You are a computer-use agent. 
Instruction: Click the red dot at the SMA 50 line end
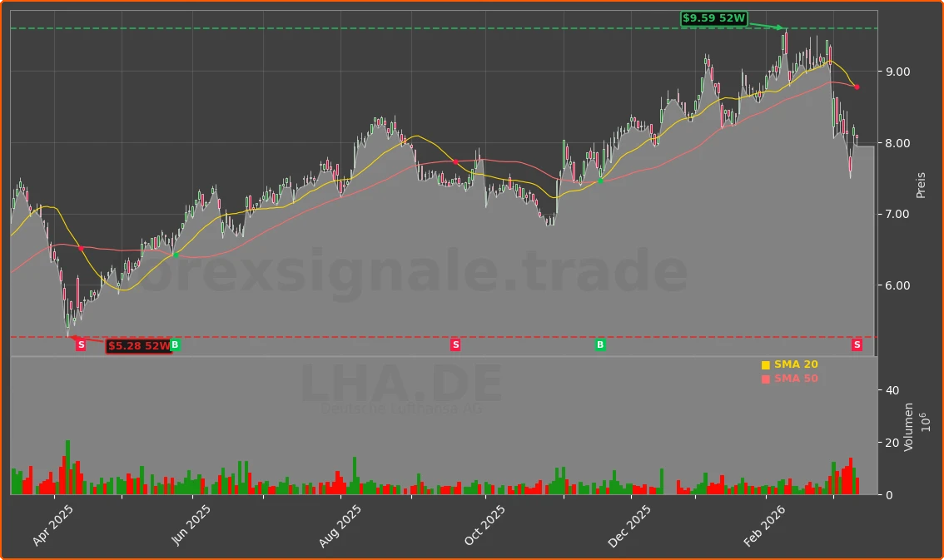855,86
